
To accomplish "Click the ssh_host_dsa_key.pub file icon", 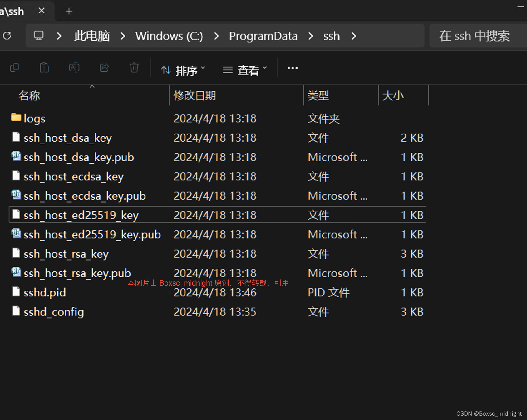I will [16, 156].
